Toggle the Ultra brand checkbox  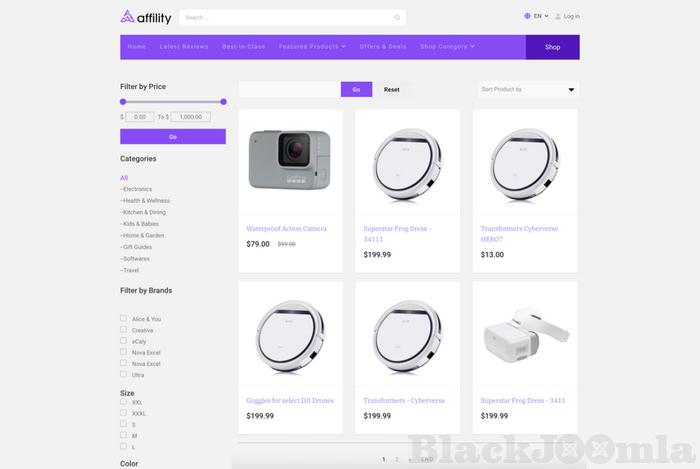click(123, 374)
